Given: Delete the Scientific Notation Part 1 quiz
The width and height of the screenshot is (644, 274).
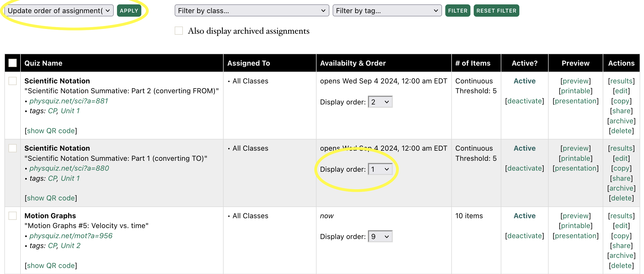Looking at the screenshot, I should pyautogui.click(x=621, y=198).
